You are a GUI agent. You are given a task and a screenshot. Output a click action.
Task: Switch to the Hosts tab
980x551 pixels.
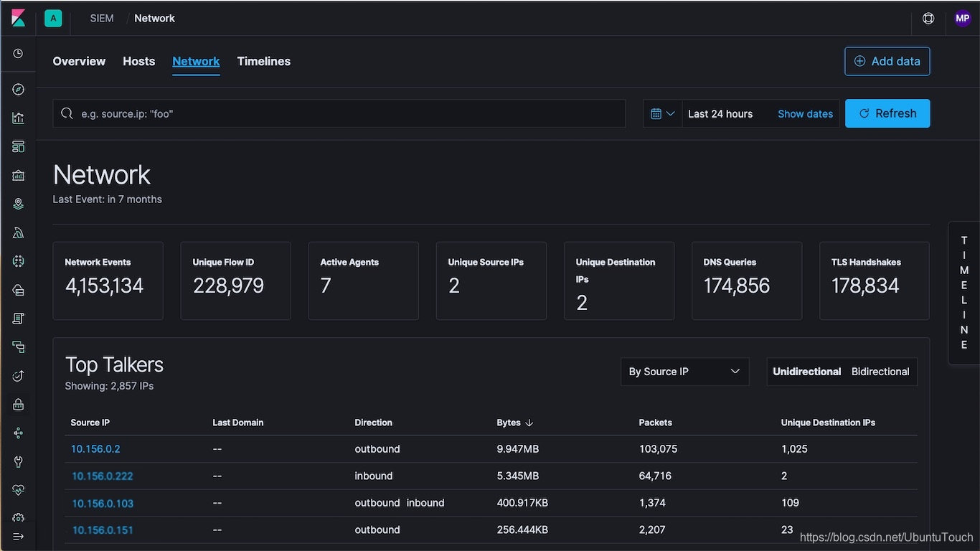[139, 62]
